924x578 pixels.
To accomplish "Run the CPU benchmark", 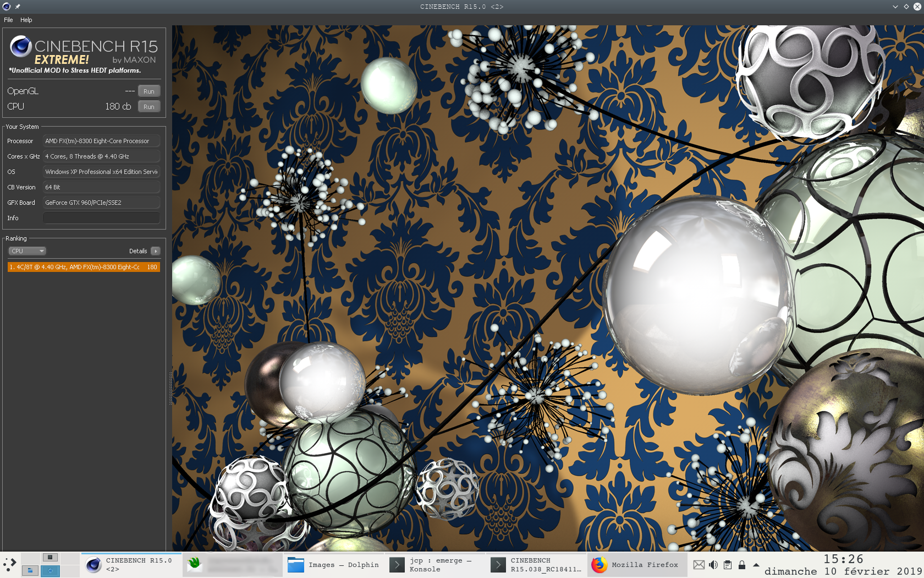I will point(149,107).
